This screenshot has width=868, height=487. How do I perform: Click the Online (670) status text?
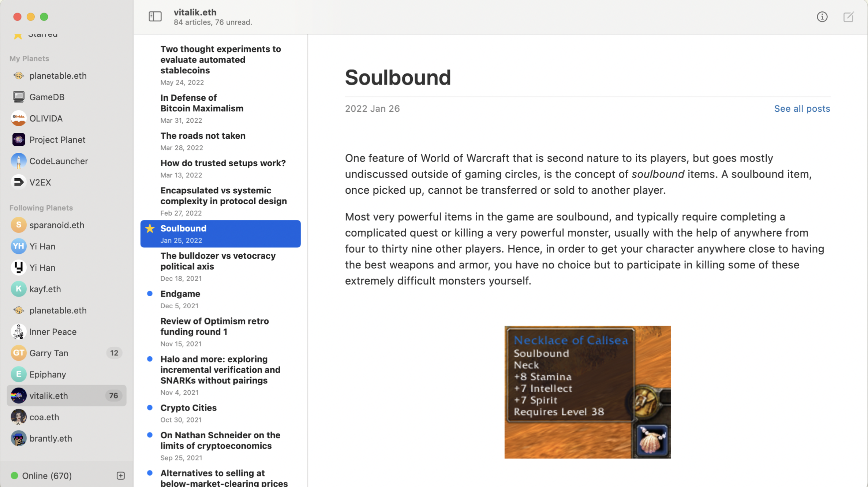(47, 475)
